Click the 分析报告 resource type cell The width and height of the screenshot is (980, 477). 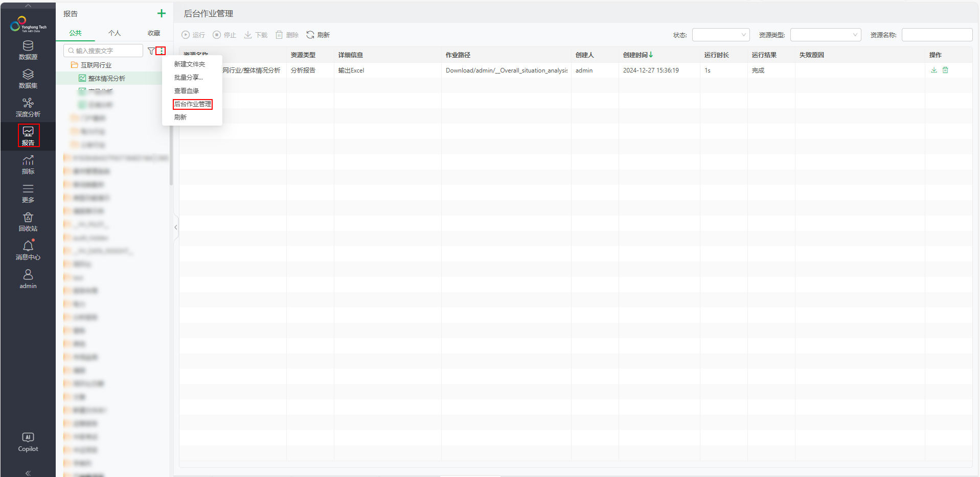pyautogui.click(x=303, y=70)
